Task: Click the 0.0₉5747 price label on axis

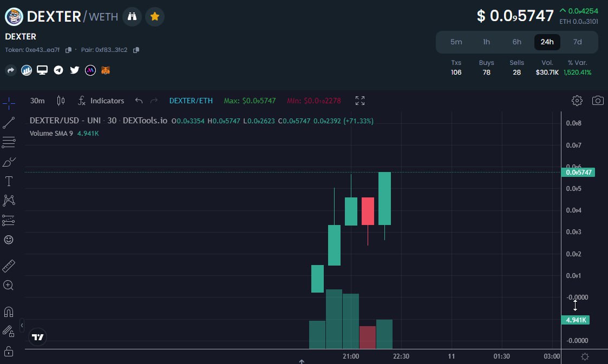Action: click(578, 173)
